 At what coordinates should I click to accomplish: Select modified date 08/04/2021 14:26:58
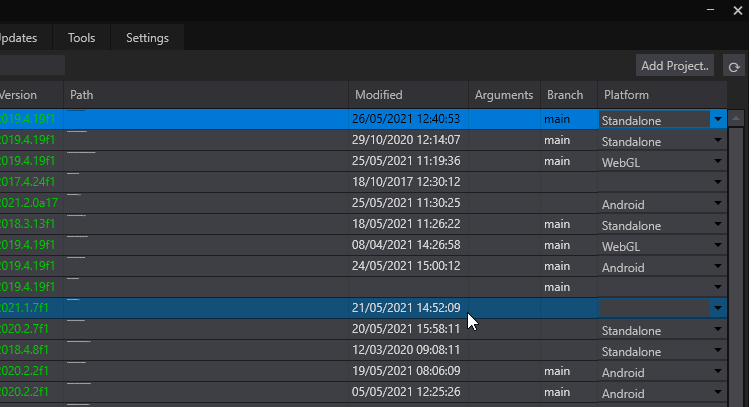(406, 245)
